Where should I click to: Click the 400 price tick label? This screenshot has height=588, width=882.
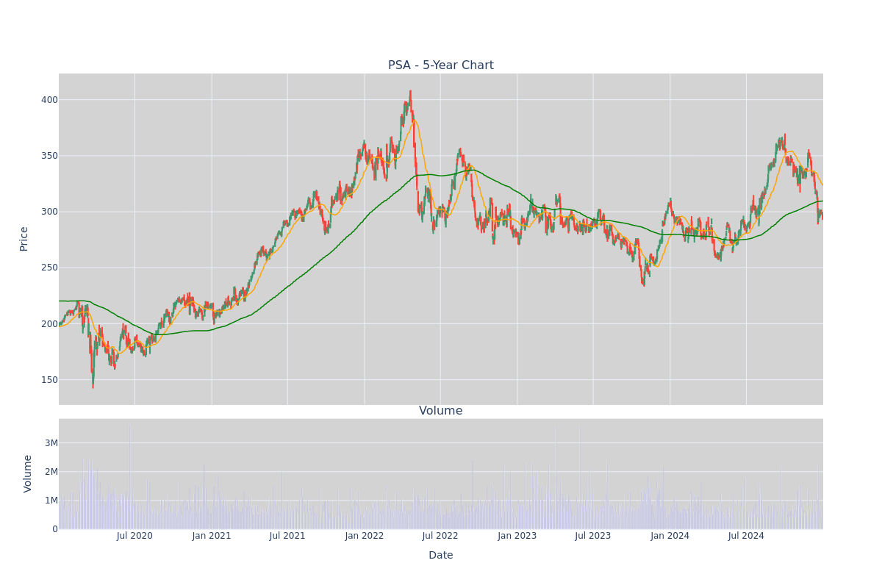49,100
